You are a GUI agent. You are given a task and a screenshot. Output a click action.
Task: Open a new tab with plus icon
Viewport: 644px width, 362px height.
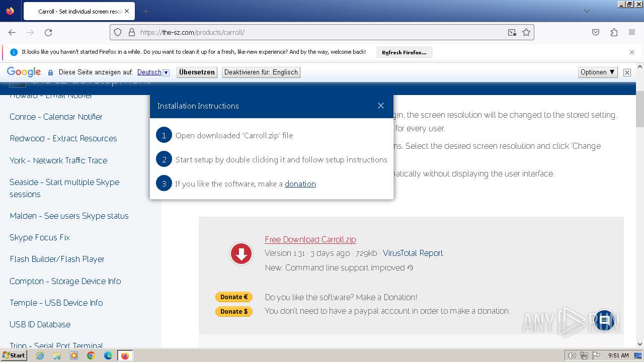(146, 11)
